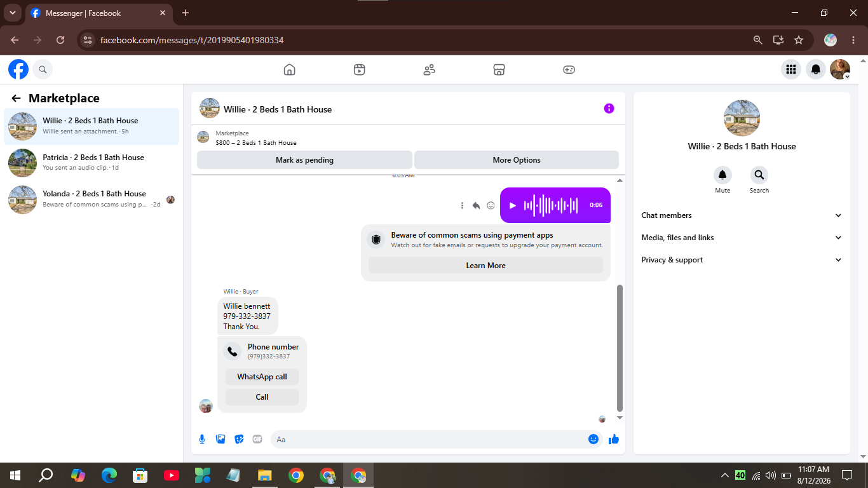Start a WhatsApp call
The height and width of the screenshot is (488, 868).
pyautogui.click(x=262, y=377)
